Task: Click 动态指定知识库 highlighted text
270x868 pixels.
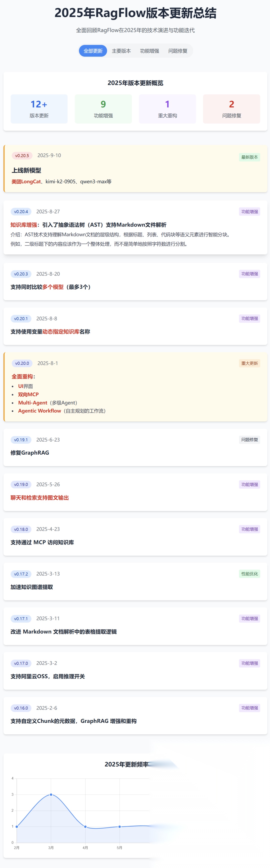Action: (x=61, y=332)
